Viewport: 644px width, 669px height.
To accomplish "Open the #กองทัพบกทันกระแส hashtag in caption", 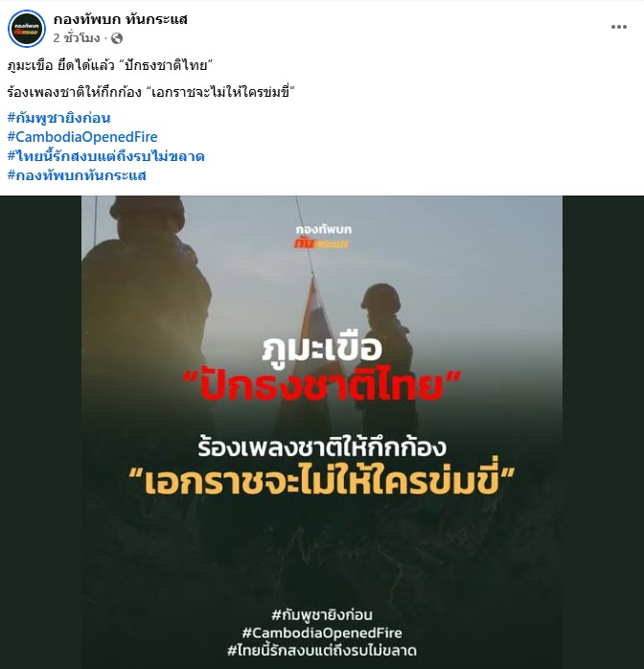I will [x=77, y=175].
